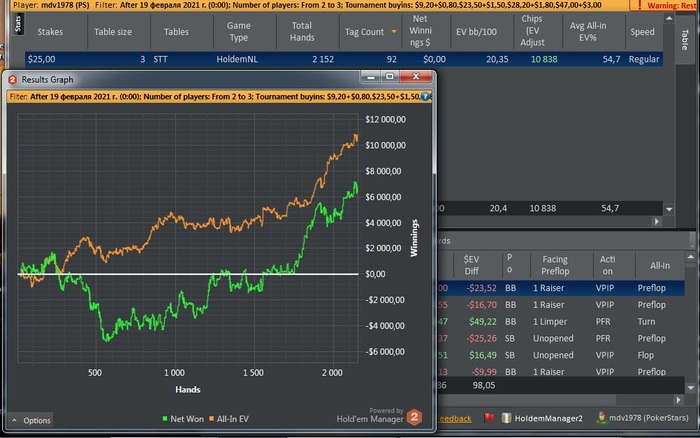Click the filter help question mark icon
700x438 pixels.
425,96
